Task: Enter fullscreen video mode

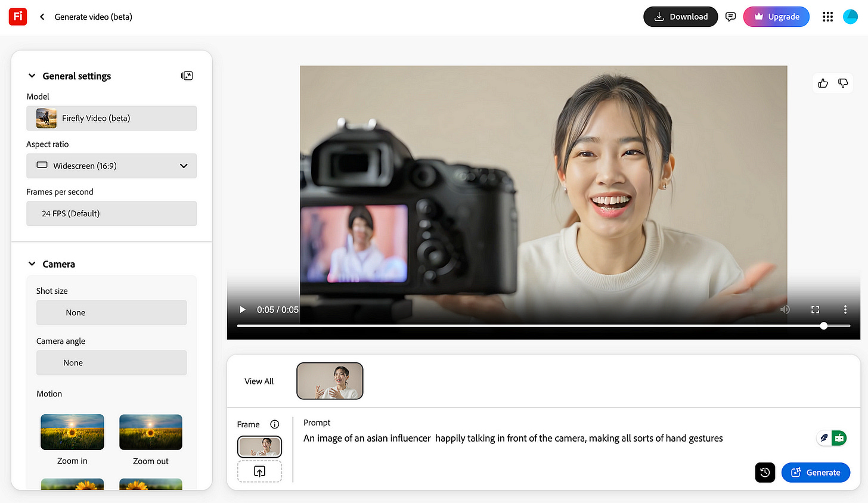Action: tap(815, 309)
